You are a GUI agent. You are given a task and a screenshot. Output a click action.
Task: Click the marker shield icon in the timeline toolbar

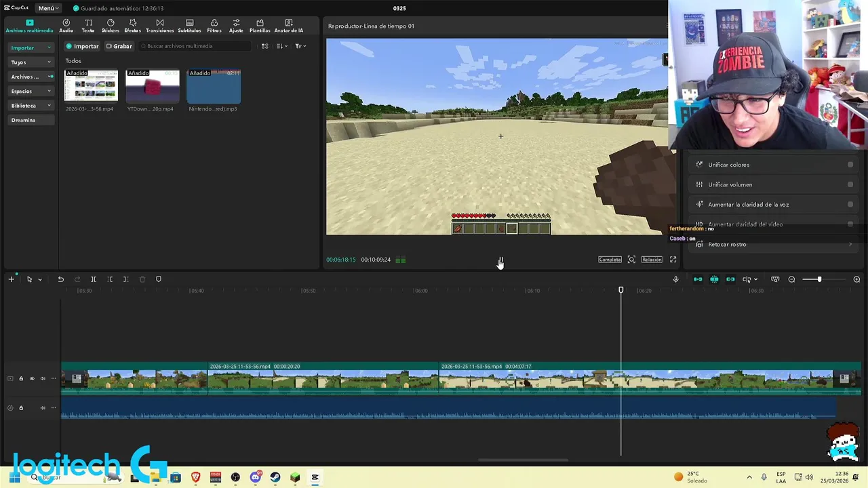pos(159,279)
